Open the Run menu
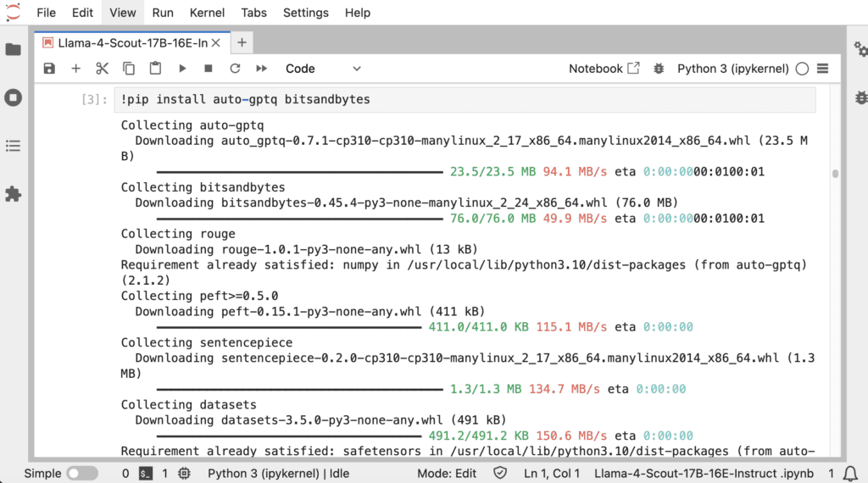Screen dimensions: 868x483 pyautogui.click(x=163, y=13)
